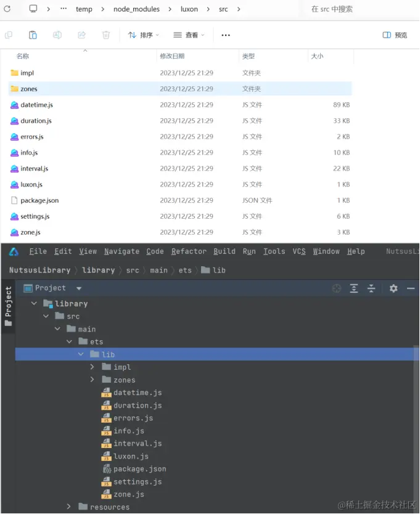Click the luxon breadcrumb in Explorer
Viewport: 420px width, 514px height.
[189, 9]
